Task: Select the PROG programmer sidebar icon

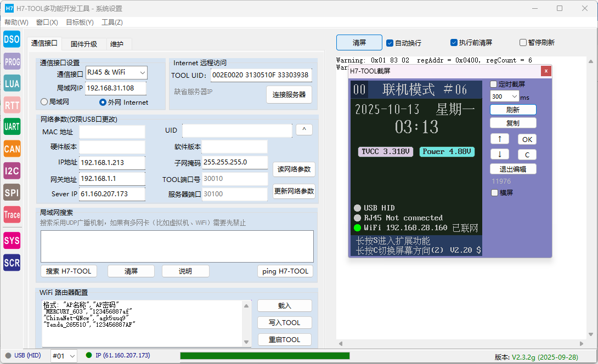Action: click(12, 62)
